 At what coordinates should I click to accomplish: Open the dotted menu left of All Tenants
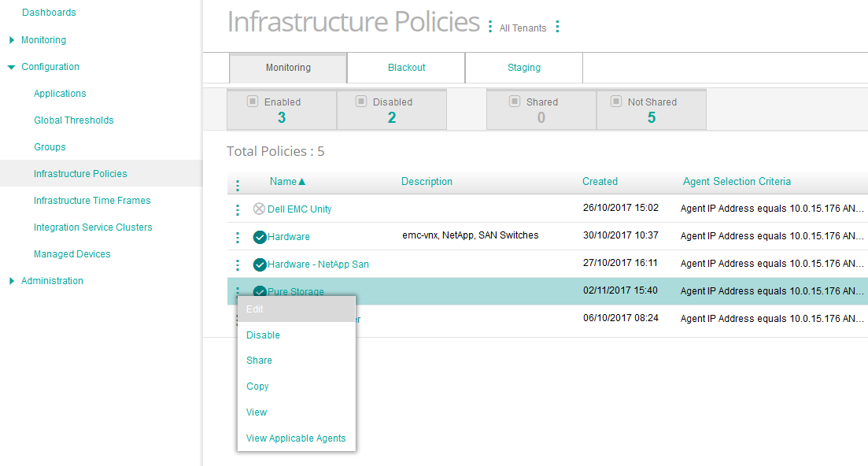pos(489,28)
